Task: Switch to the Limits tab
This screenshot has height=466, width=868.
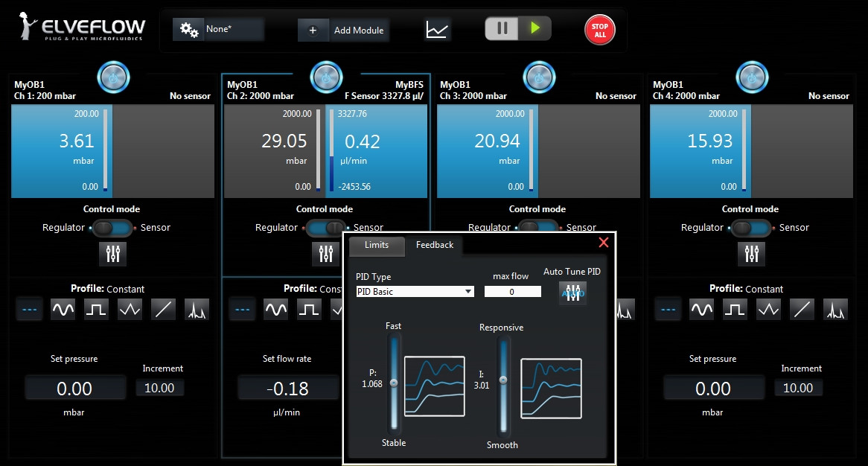Action: click(x=377, y=245)
